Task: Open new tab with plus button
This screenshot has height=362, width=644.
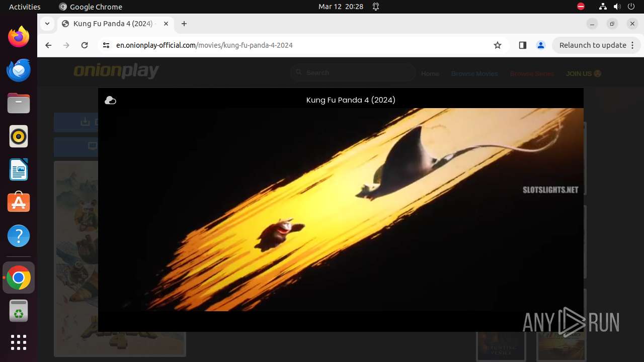Action: tap(184, 24)
